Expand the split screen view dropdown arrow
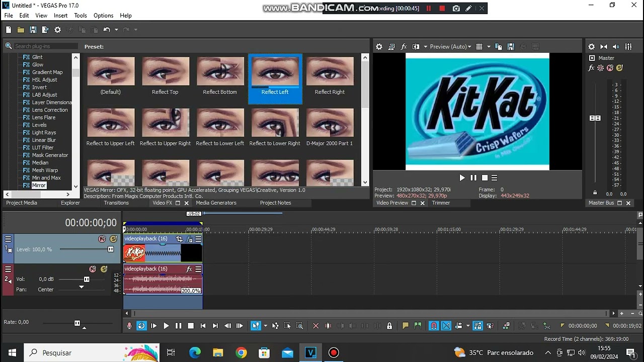The image size is (644, 362). pyautogui.click(x=425, y=47)
